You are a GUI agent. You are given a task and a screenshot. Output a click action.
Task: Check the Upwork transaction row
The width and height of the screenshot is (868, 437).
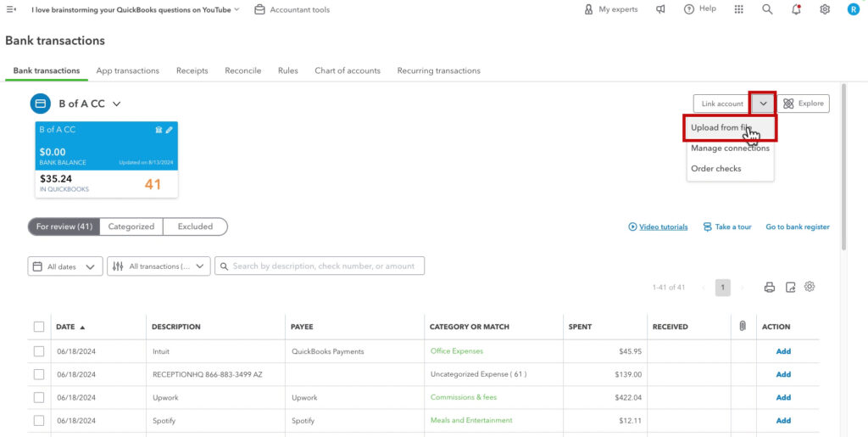[39, 398]
